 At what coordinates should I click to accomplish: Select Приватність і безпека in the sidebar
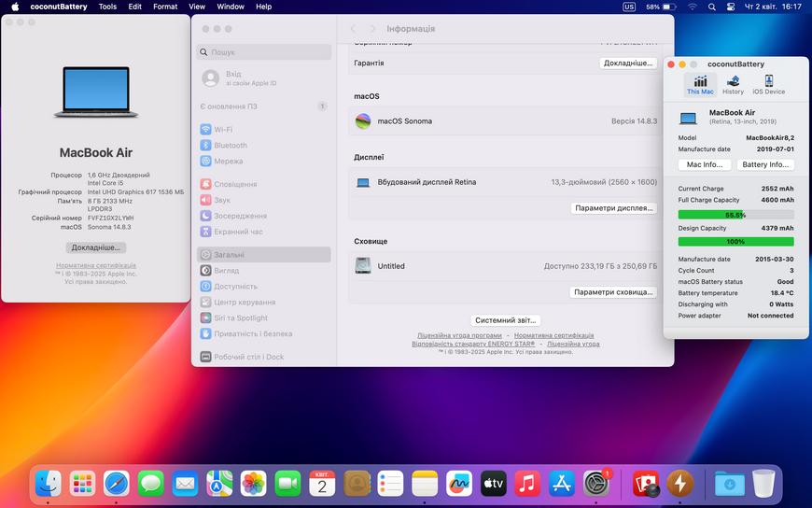(x=264, y=333)
